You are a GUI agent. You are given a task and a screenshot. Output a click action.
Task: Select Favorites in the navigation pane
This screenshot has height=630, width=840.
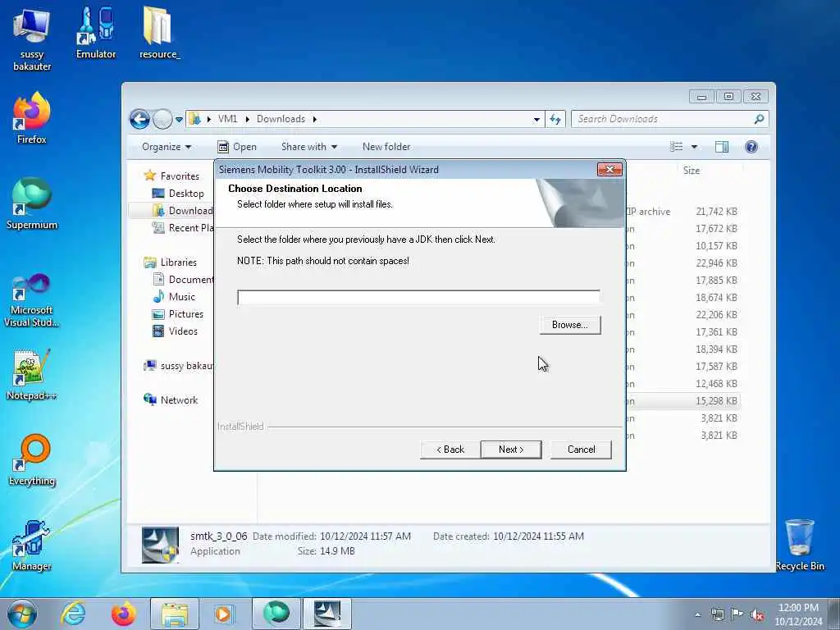[180, 176]
